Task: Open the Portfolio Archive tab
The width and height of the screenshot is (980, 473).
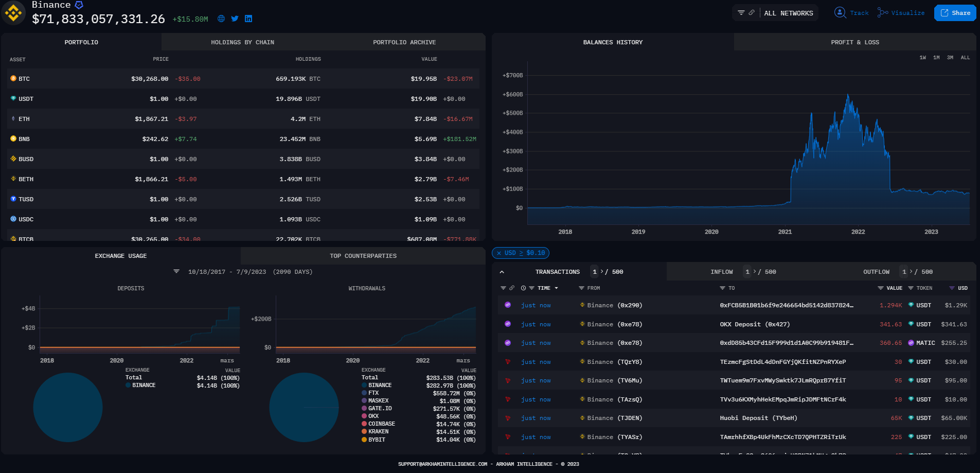Action: pos(404,42)
